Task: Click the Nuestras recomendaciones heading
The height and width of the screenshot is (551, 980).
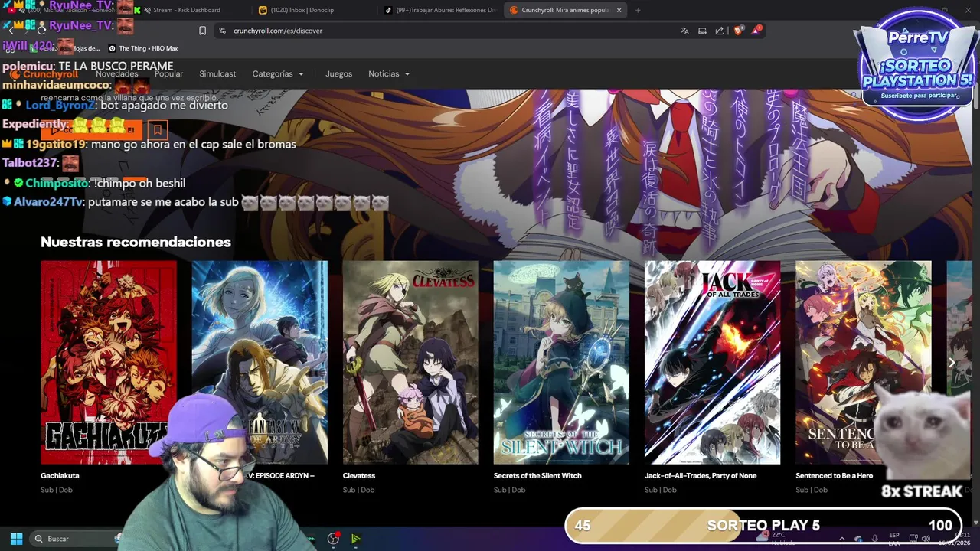Action: coord(136,242)
